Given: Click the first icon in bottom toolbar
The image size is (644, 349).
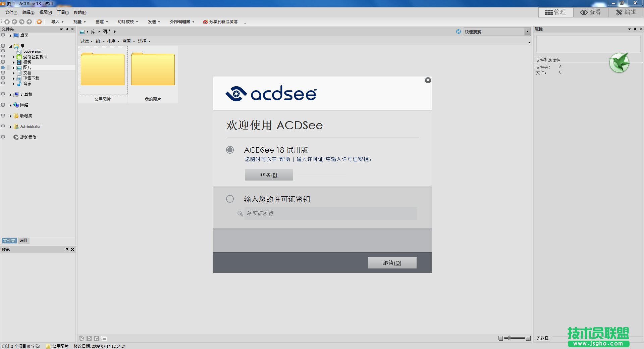Looking at the screenshot, I should (82, 338).
